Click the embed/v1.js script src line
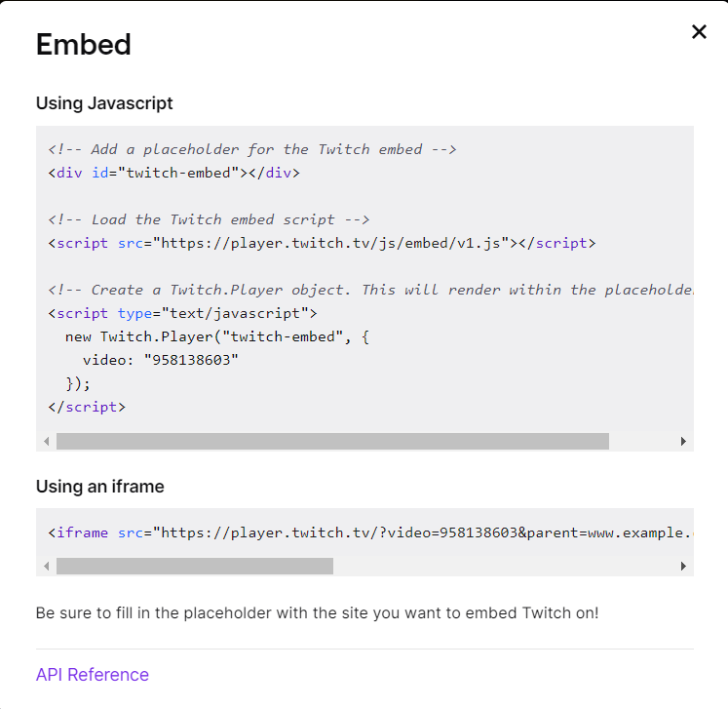The height and width of the screenshot is (709, 728). (322, 243)
